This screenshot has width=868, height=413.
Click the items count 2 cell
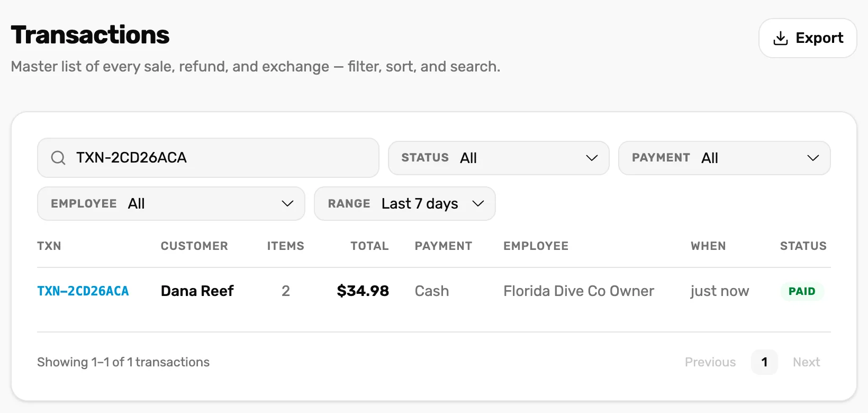[286, 291]
